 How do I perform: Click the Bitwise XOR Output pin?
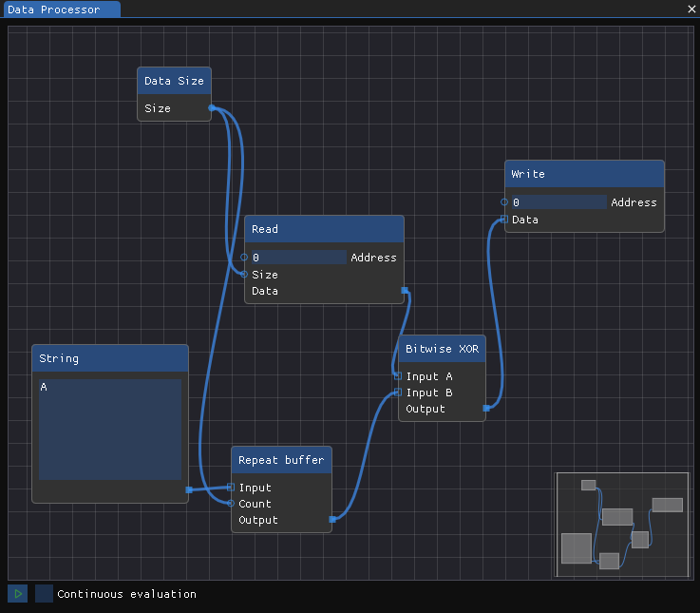click(486, 408)
